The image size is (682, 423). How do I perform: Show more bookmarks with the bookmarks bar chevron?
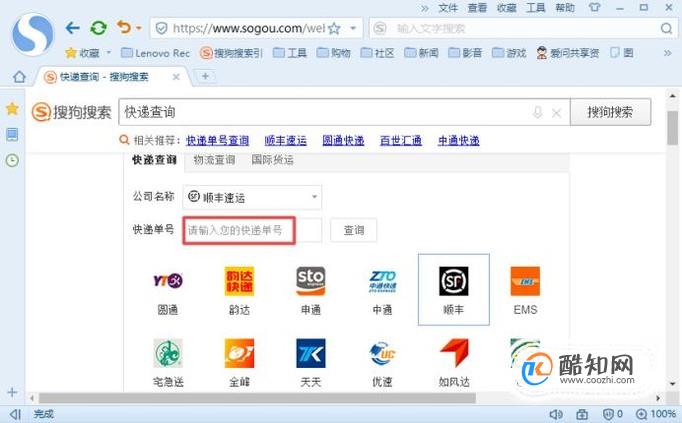[x=668, y=53]
